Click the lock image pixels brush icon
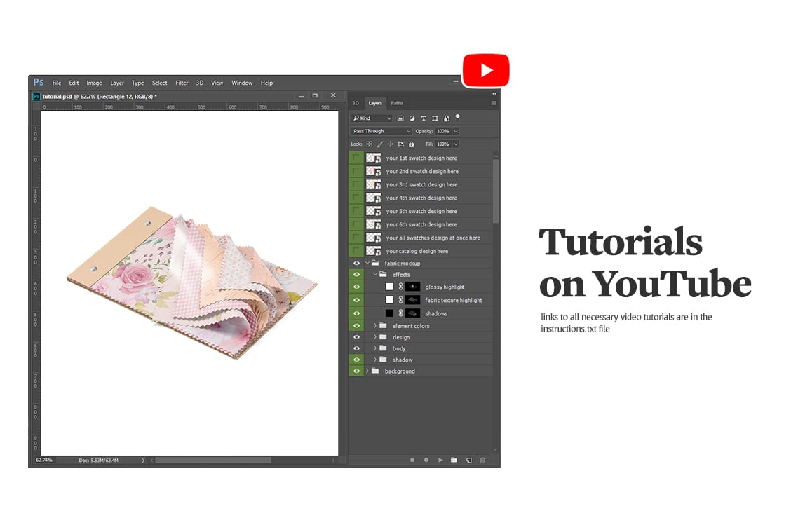Screen dimensions: 798x532 (x=379, y=144)
